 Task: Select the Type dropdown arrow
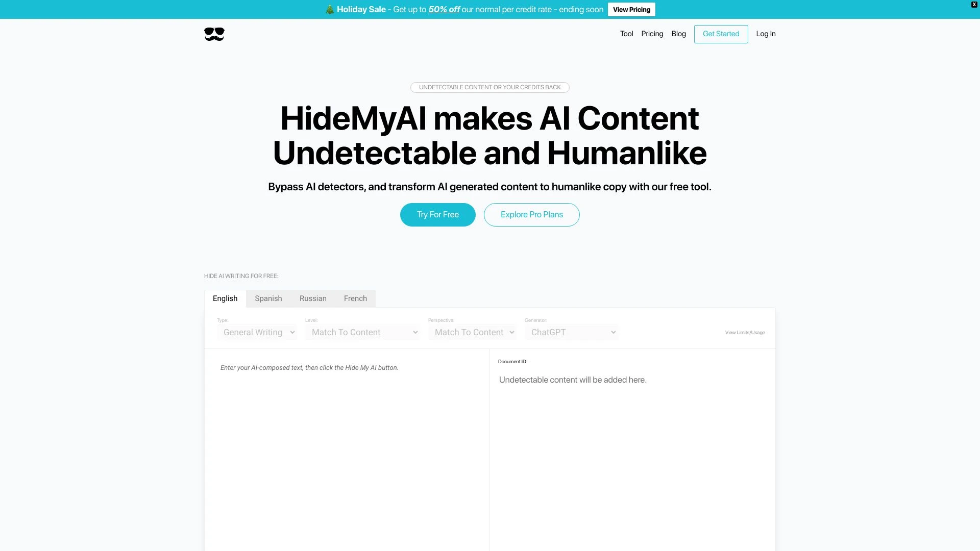coord(292,332)
